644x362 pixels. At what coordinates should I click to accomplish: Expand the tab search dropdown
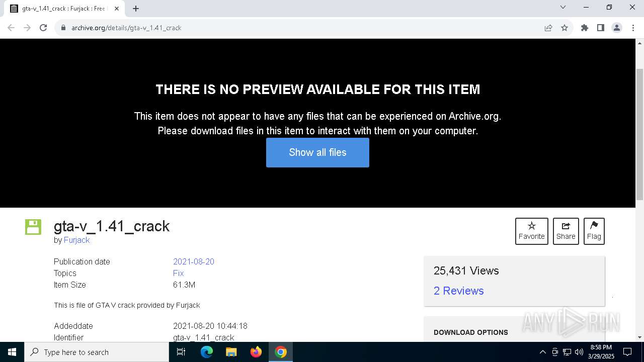pyautogui.click(x=563, y=8)
